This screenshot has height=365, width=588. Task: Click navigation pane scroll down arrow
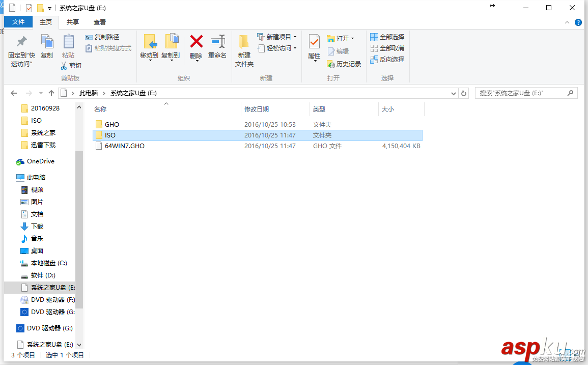coord(79,345)
